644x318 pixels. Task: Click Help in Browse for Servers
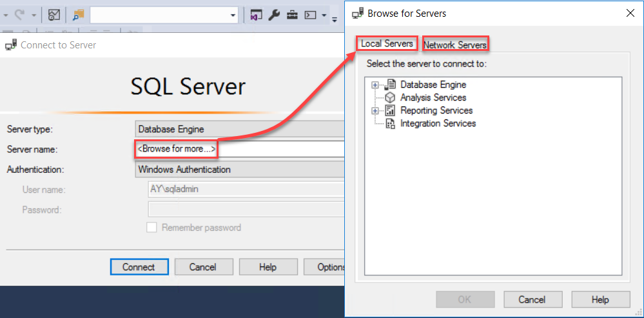click(x=600, y=299)
